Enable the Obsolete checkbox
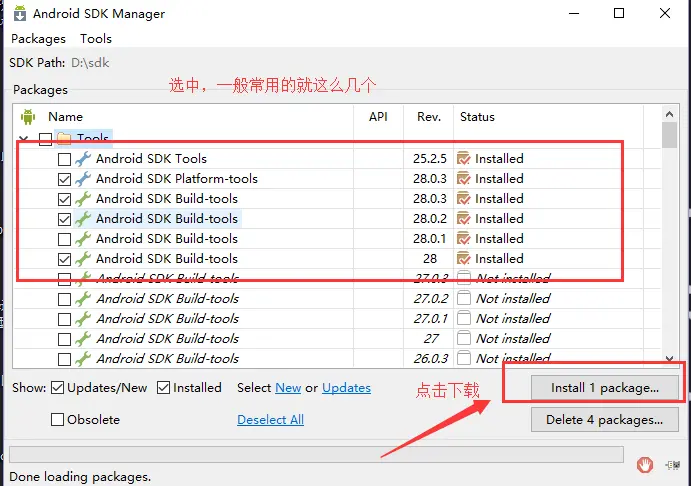The width and height of the screenshot is (691, 486). click(x=57, y=419)
